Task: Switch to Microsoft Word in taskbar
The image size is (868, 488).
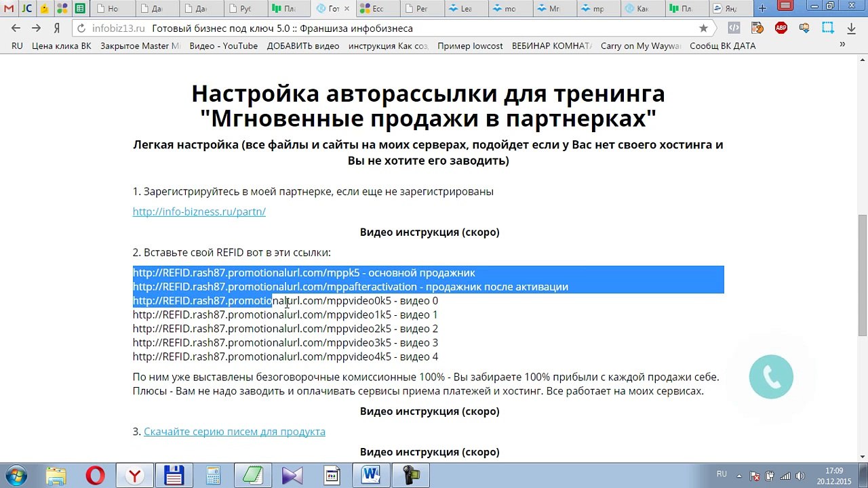Action: tap(371, 476)
